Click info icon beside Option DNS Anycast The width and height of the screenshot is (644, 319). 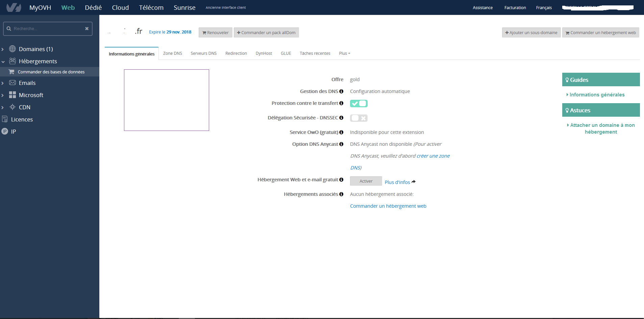click(x=341, y=144)
